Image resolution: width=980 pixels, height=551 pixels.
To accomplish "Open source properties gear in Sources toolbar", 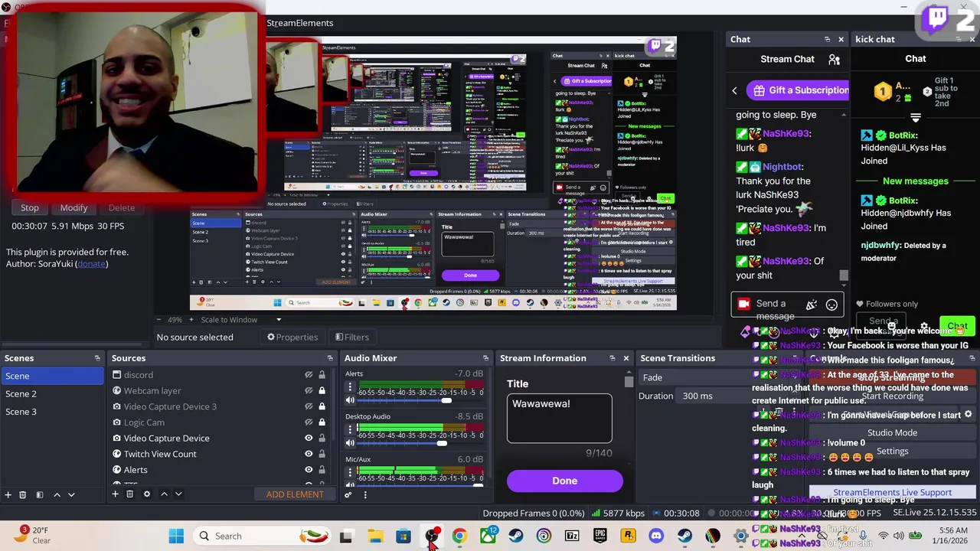I will (x=147, y=494).
